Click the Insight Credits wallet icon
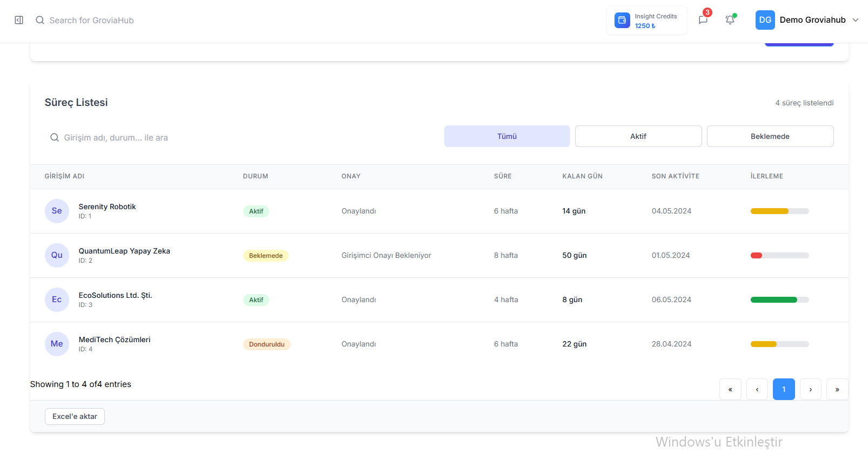The image size is (868, 453). [622, 21]
